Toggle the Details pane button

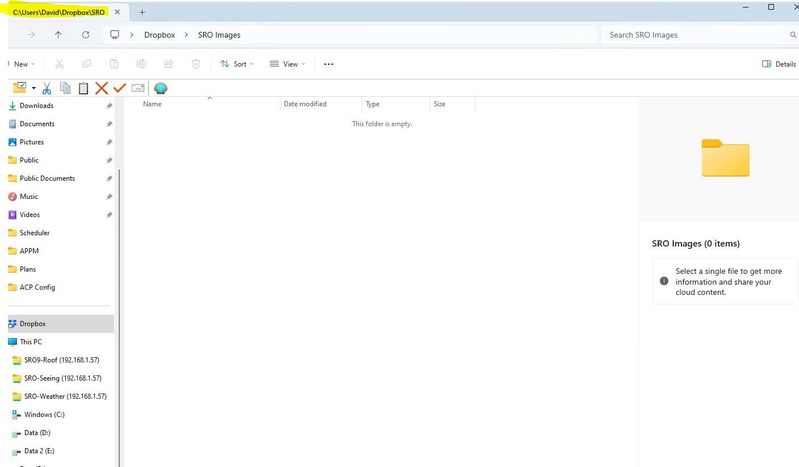[779, 64]
